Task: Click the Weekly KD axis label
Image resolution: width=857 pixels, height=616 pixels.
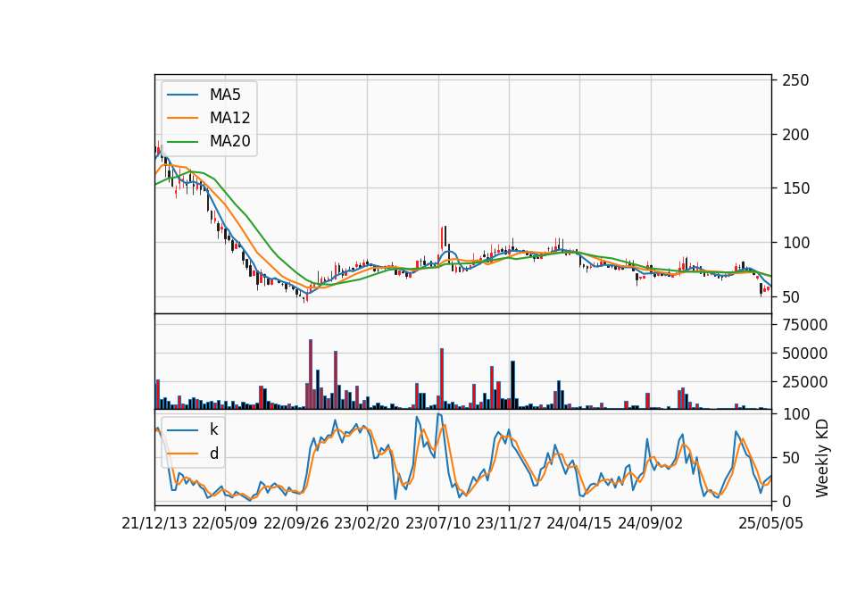Action: (x=821, y=458)
